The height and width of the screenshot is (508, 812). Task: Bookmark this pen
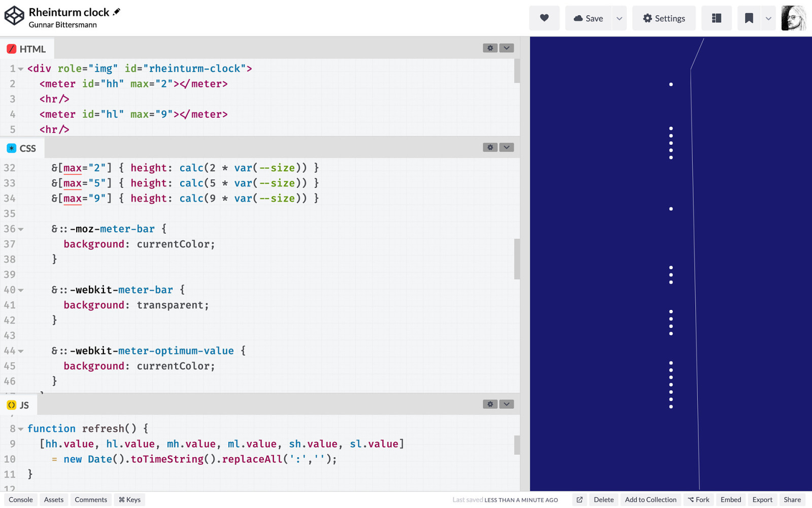pyautogui.click(x=749, y=18)
